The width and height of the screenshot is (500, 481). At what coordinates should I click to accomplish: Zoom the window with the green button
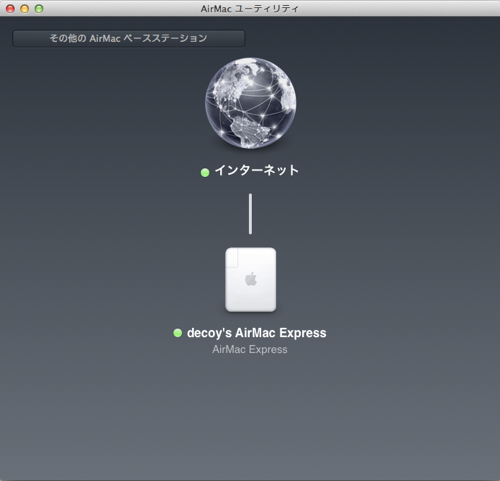(x=39, y=9)
